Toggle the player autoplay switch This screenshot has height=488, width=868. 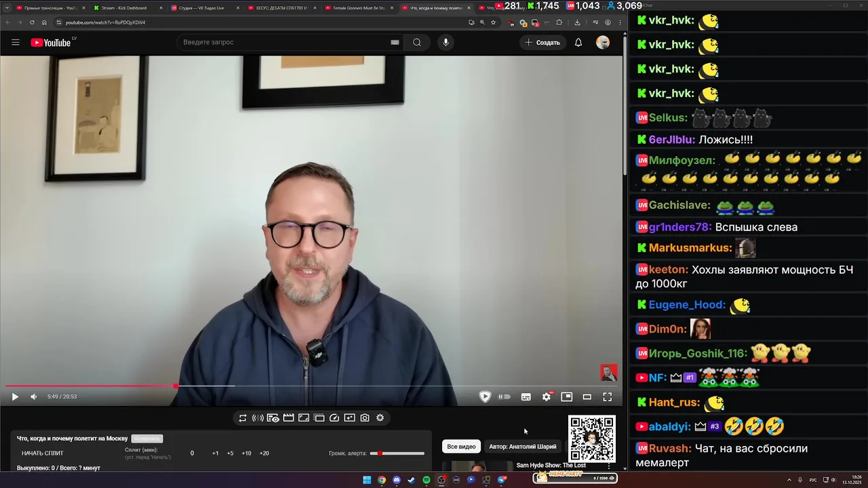(505, 396)
